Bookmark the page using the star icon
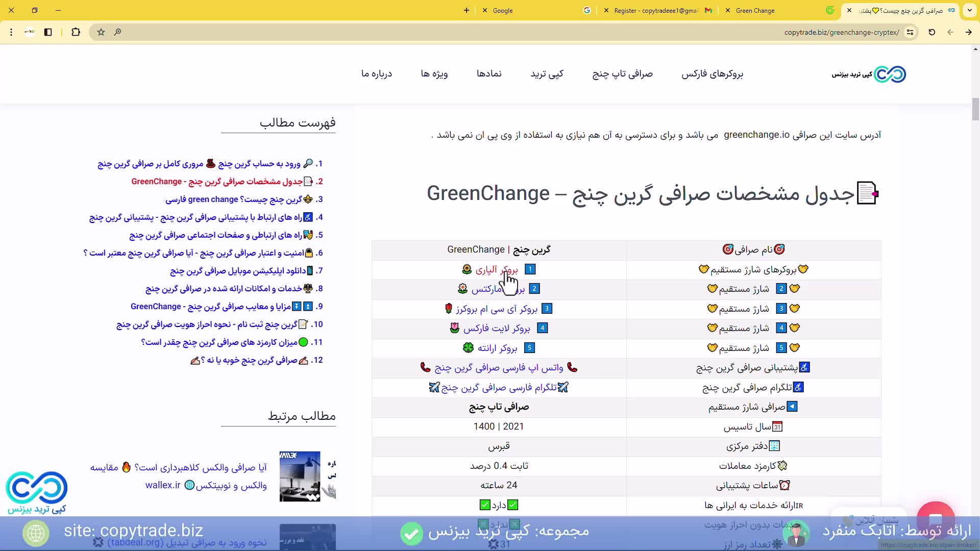This screenshot has width=980, height=551. pyautogui.click(x=101, y=32)
